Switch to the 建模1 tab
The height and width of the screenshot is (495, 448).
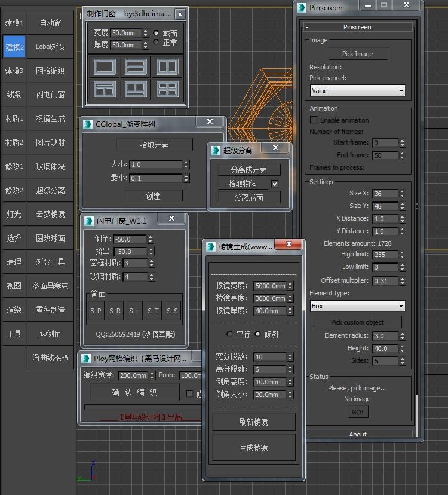[x=14, y=23]
